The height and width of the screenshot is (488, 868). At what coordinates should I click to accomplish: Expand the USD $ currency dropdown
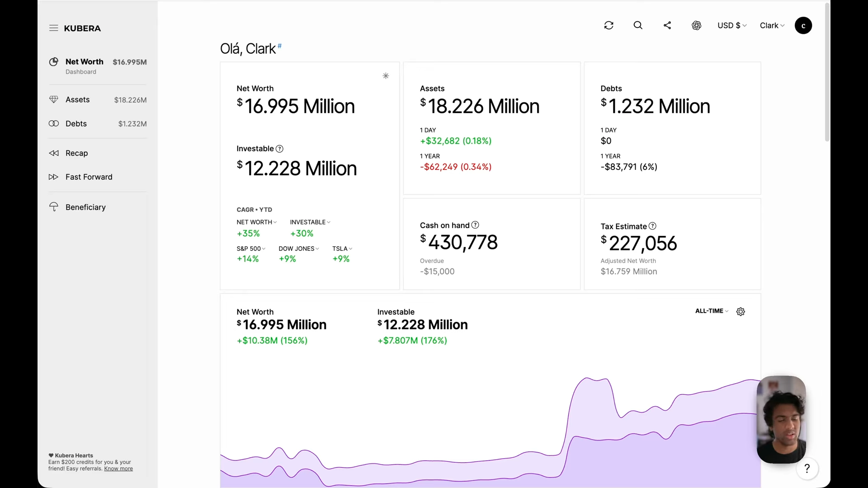pos(731,25)
